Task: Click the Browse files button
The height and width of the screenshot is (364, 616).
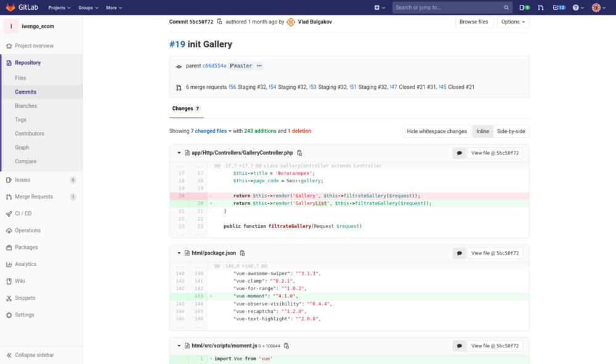Action: click(474, 22)
